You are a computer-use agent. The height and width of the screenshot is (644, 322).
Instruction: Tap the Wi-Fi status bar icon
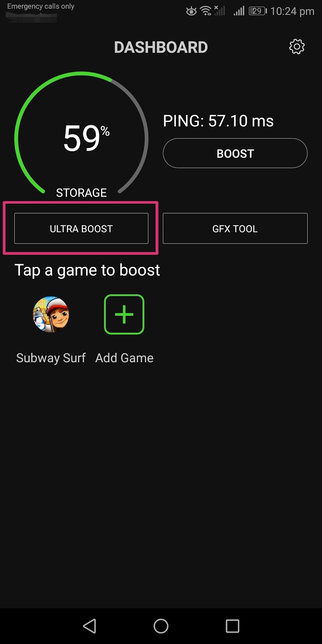click(206, 11)
